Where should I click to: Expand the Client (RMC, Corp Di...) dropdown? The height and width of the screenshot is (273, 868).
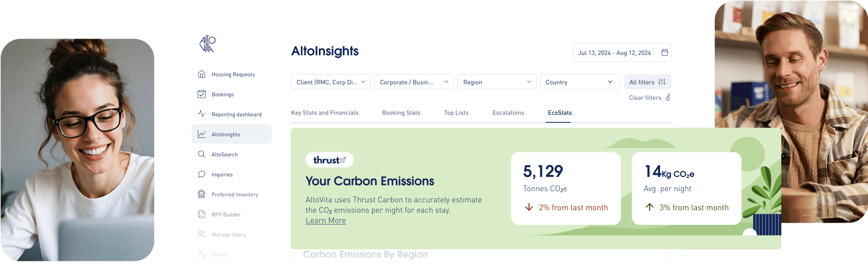(331, 82)
